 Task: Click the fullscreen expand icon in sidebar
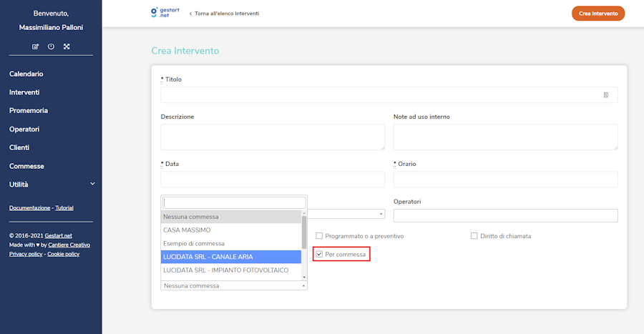(x=67, y=46)
